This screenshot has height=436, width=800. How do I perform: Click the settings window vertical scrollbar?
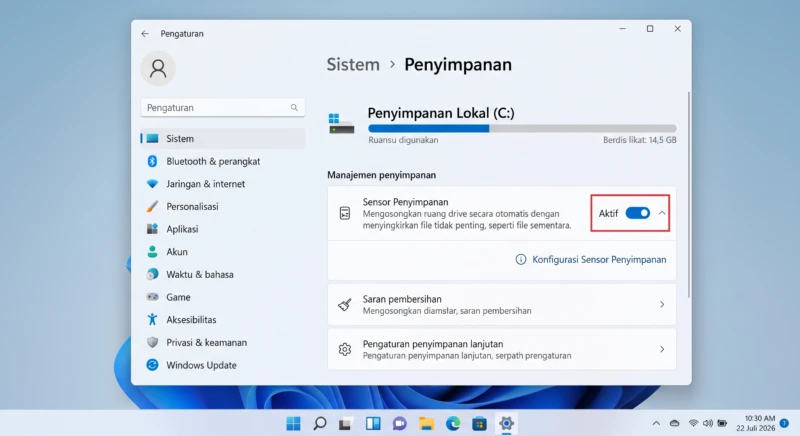(x=689, y=195)
